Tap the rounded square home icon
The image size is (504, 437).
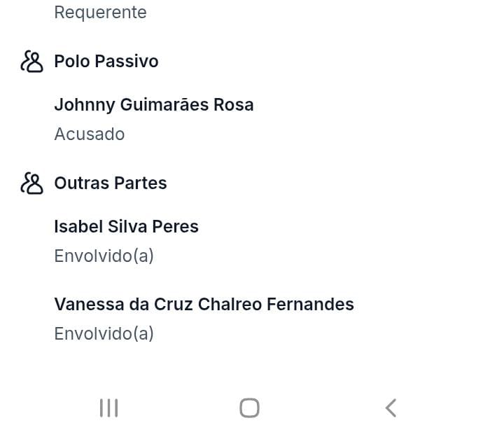coord(249,408)
